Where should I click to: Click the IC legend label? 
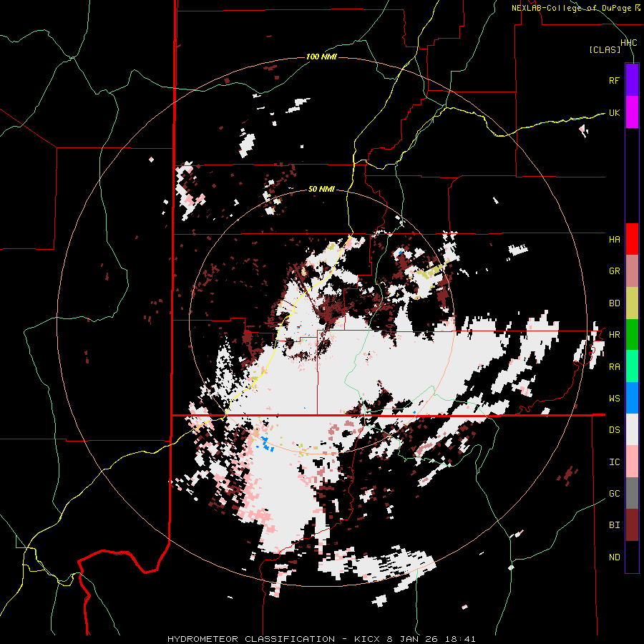pyautogui.click(x=615, y=462)
